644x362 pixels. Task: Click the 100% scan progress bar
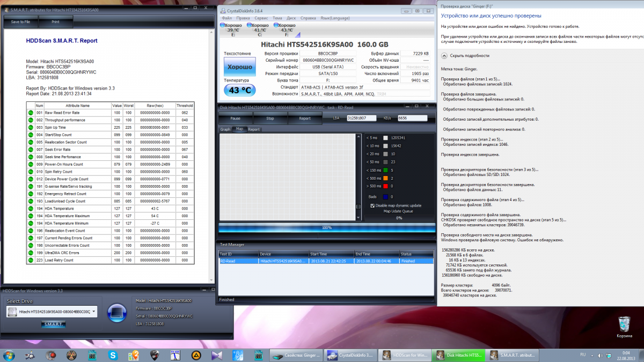[x=327, y=227]
